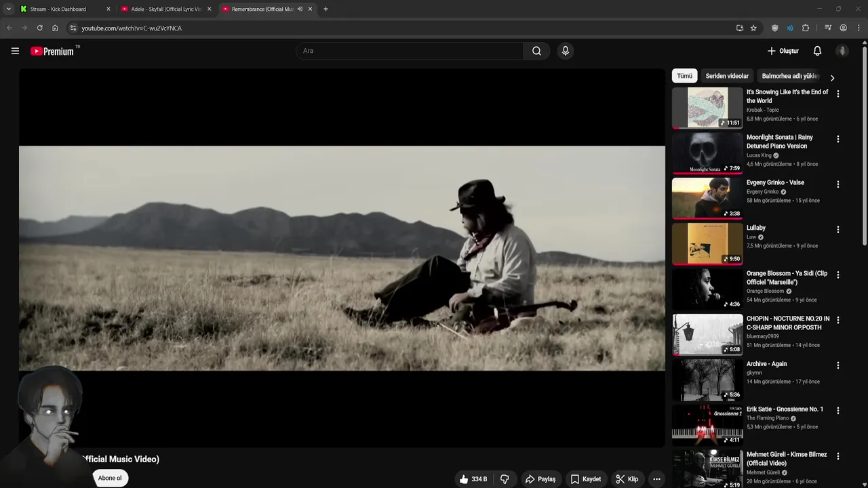Open options for It's Snowing Like video

837,94
